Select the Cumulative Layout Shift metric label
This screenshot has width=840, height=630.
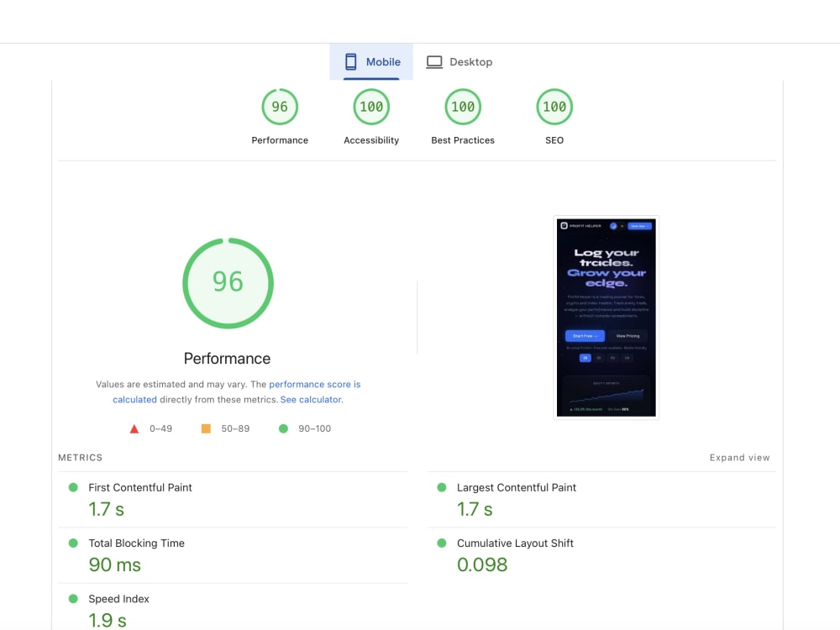click(515, 543)
